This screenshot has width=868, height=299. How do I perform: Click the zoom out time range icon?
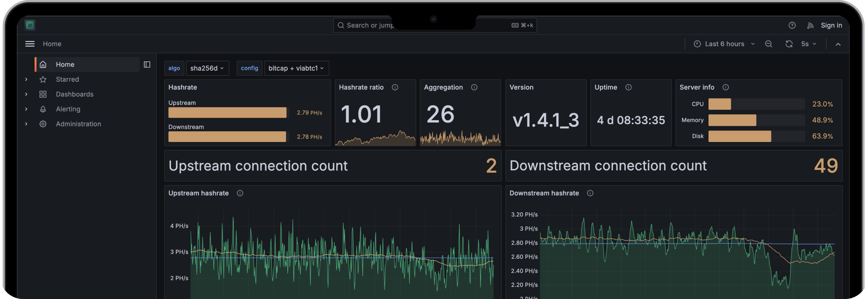tap(768, 44)
